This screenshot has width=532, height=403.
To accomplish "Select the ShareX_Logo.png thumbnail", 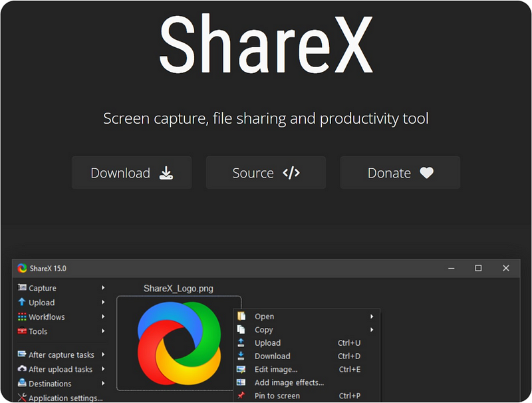I will pos(179,343).
